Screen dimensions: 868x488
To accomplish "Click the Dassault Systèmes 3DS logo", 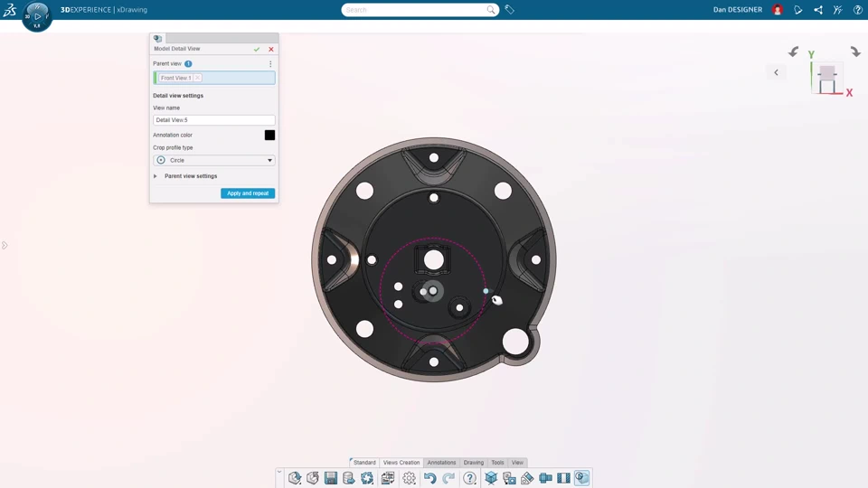I will [x=9, y=9].
